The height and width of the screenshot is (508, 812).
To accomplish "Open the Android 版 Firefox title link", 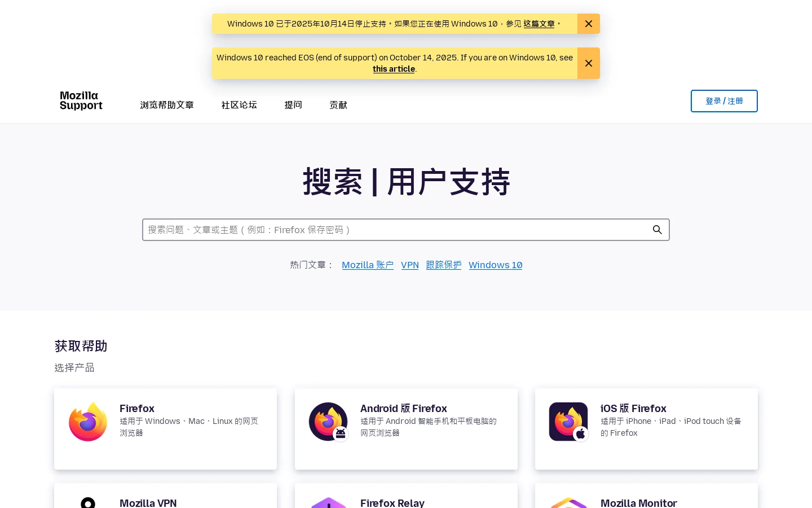I will [x=404, y=408].
